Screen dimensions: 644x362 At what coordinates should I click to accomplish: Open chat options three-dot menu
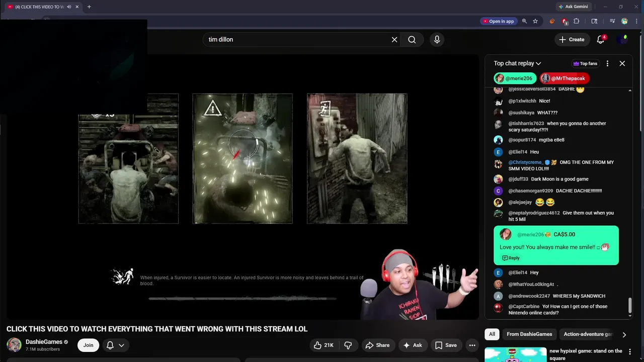pos(607,63)
